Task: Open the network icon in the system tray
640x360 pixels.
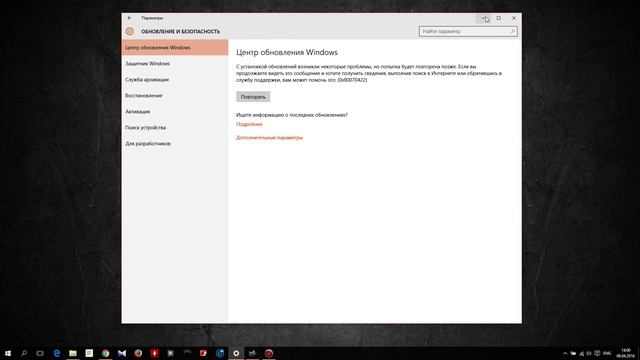Action: [582, 353]
